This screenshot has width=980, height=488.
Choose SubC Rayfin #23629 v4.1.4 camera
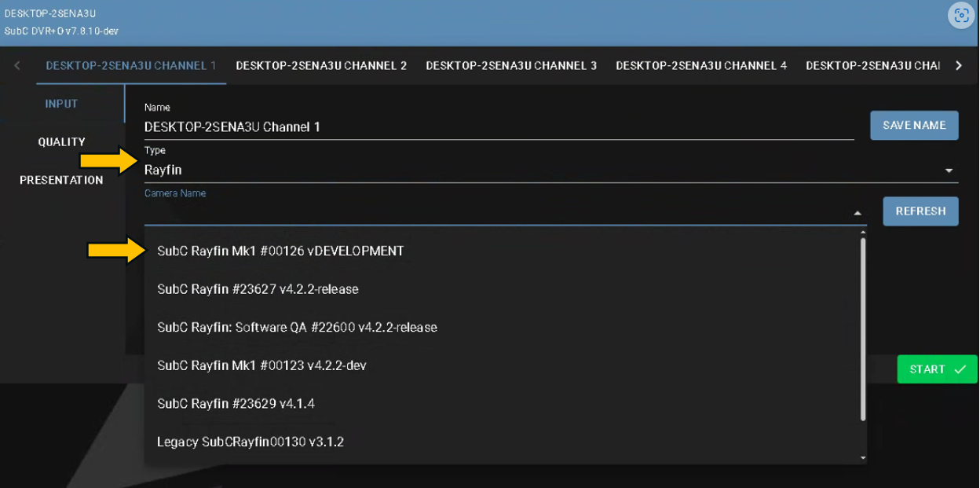tap(236, 404)
